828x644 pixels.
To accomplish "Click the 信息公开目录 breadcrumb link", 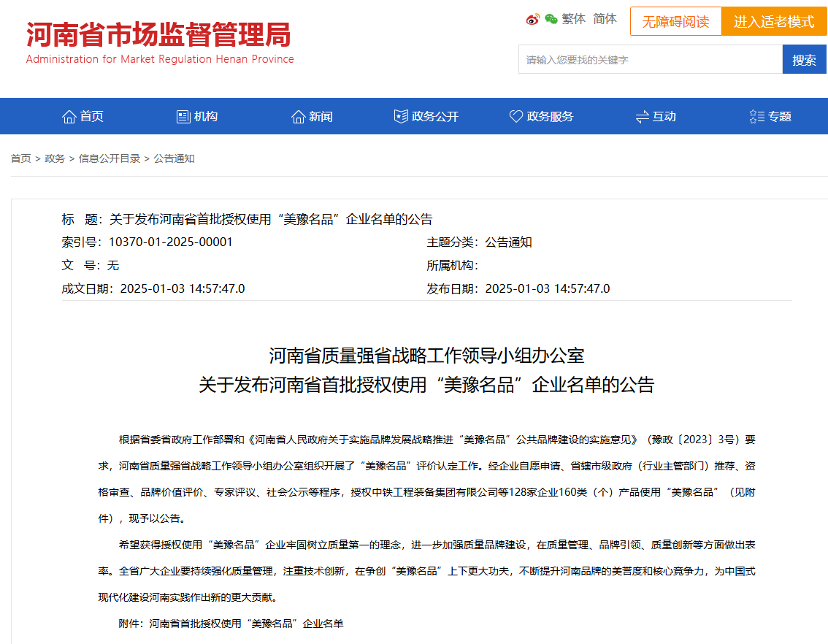I will tap(110, 158).
